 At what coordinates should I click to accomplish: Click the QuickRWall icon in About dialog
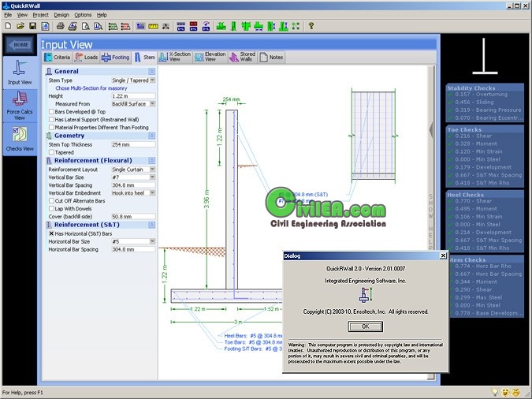tap(366, 295)
